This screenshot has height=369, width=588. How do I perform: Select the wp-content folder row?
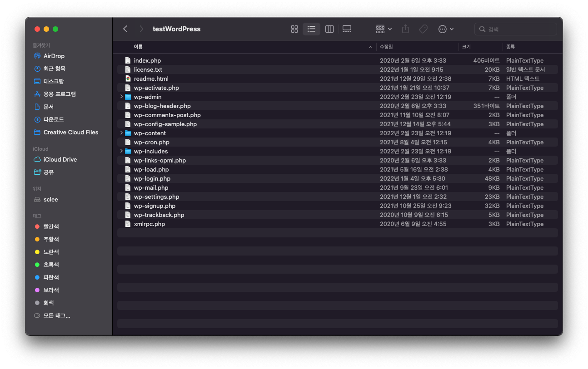(x=337, y=133)
